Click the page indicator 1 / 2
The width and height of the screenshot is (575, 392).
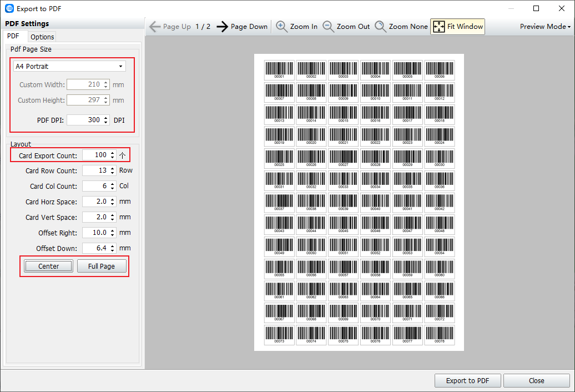[203, 27]
